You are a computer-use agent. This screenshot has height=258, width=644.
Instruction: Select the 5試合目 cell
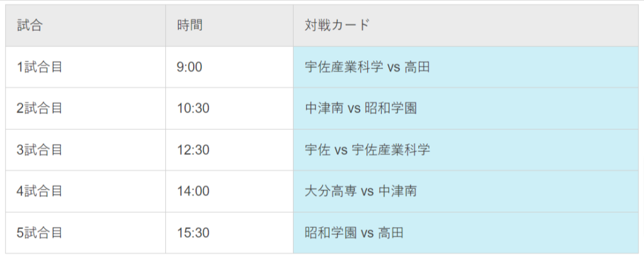pyautogui.click(x=86, y=232)
